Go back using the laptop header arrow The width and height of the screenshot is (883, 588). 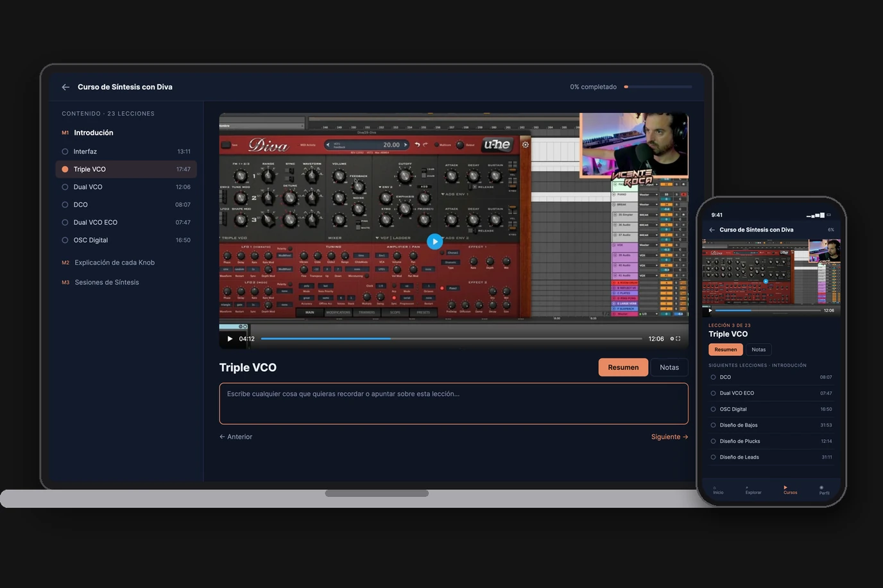click(x=65, y=87)
